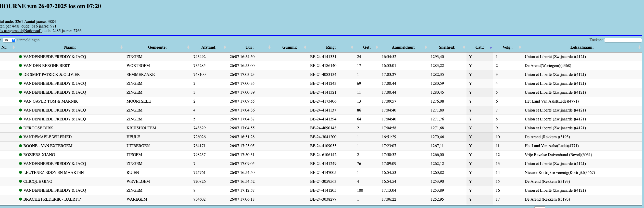This screenshot has width=644, height=208.
Task: Click green dot beside CLICQUE GINO
Action: [20, 181]
